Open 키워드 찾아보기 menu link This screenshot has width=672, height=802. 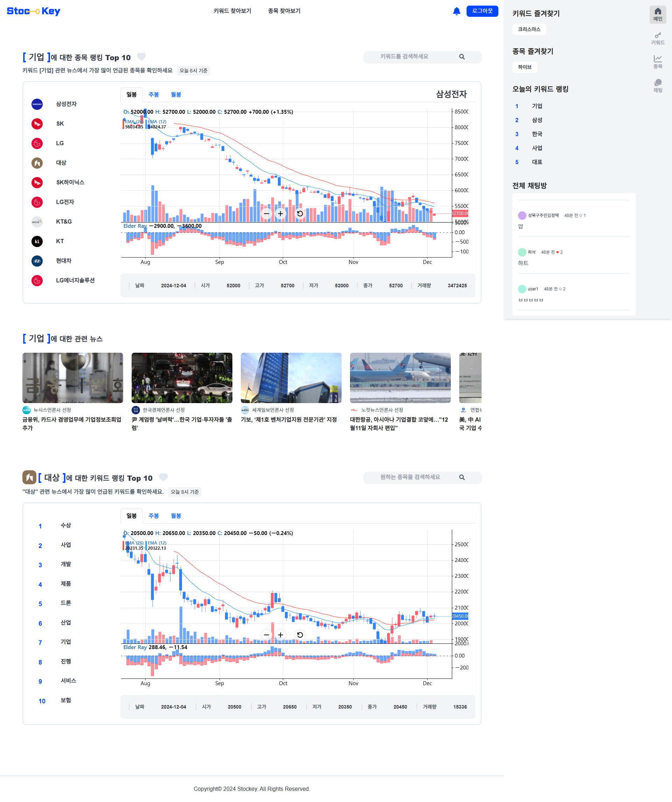coord(232,11)
